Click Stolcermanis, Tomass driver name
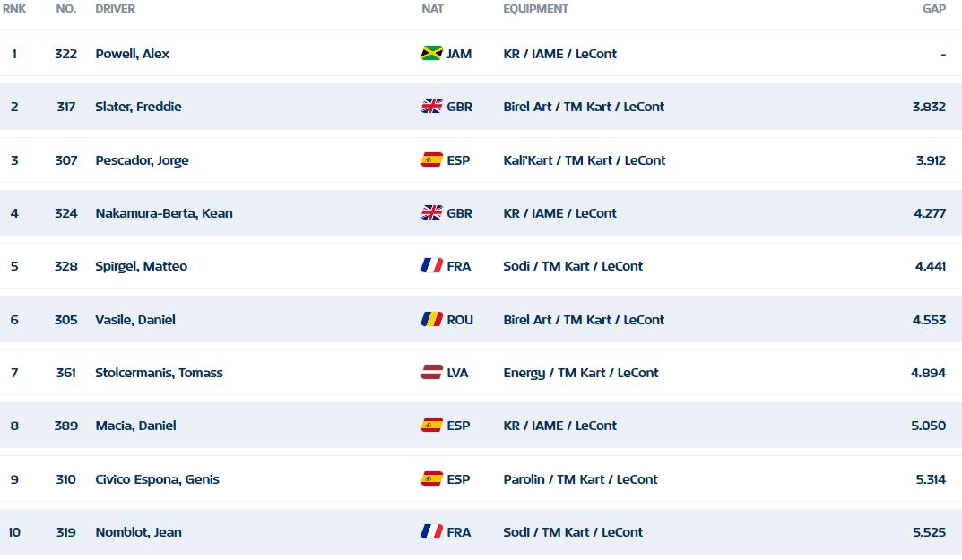 pos(159,373)
